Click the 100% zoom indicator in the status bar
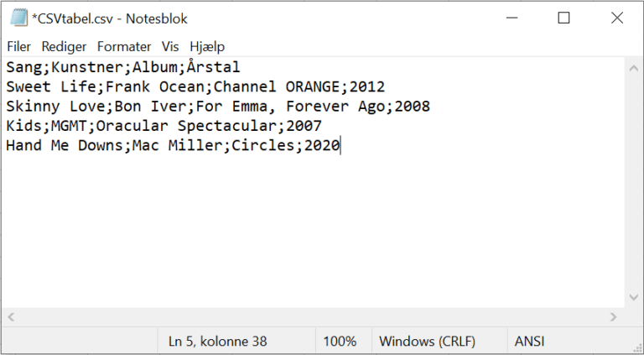 (x=340, y=342)
